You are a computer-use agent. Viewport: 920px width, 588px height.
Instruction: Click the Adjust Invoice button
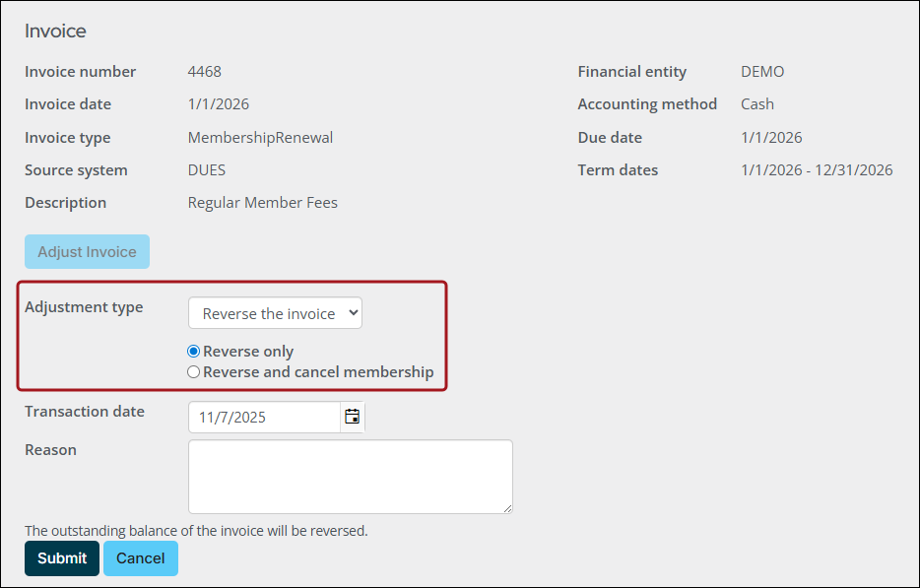point(87,251)
